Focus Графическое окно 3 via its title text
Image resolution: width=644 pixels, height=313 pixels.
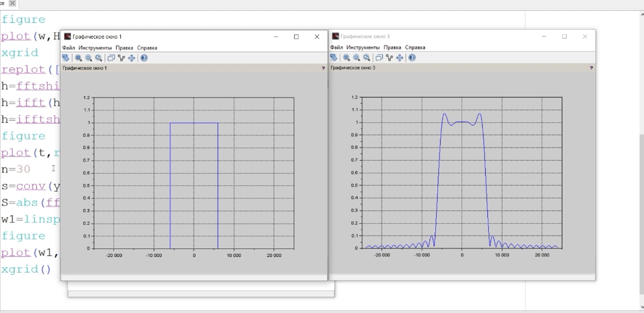365,36
